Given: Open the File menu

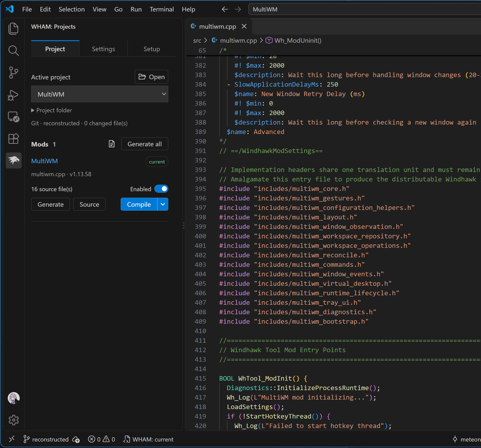Looking at the screenshot, I should (x=27, y=9).
